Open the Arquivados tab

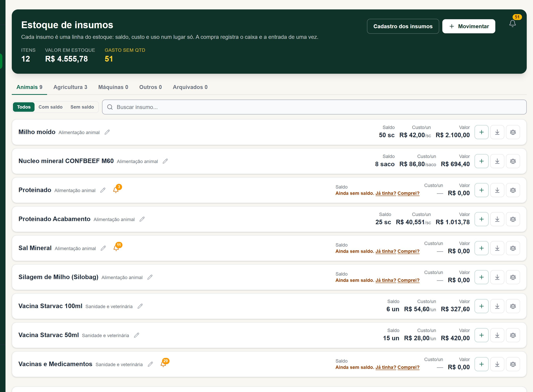click(x=190, y=87)
